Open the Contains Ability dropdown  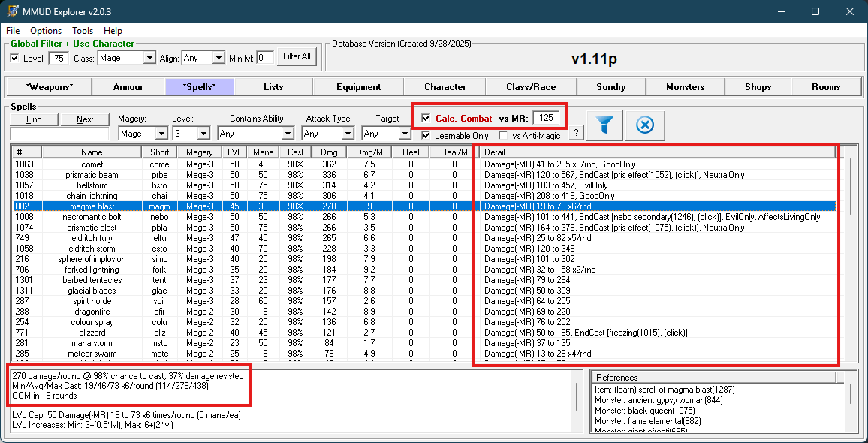(x=287, y=134)
